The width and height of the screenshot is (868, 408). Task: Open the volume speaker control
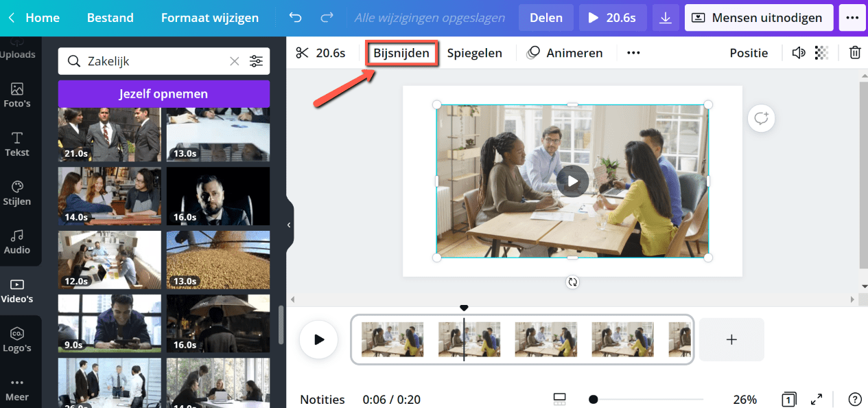click(x=798, y=53)
